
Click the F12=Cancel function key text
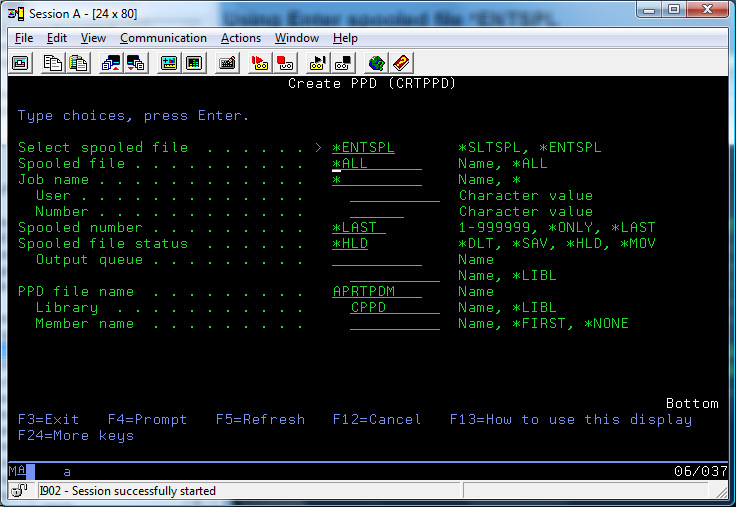(377, 419)
